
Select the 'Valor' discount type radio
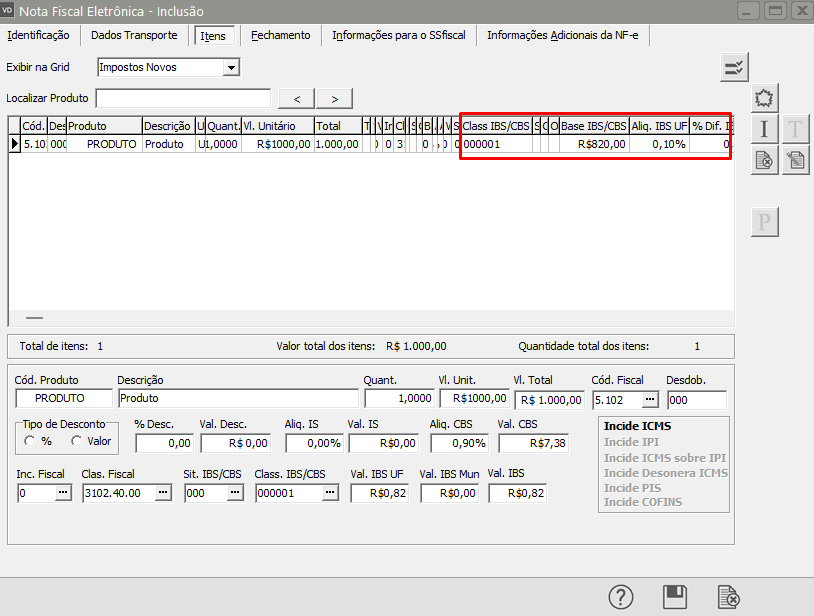(x=76, y=441)
